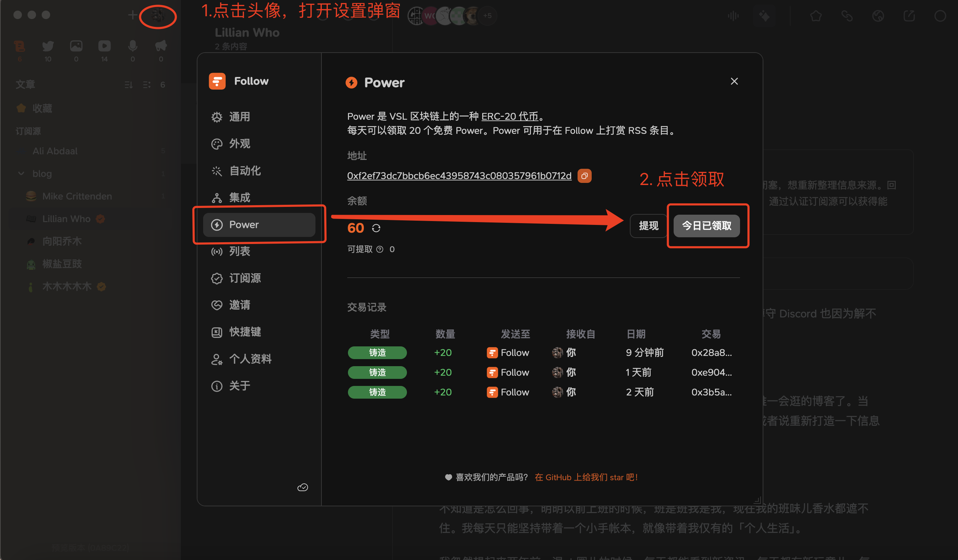Open the 关于 about settings tab

point(259,386)
